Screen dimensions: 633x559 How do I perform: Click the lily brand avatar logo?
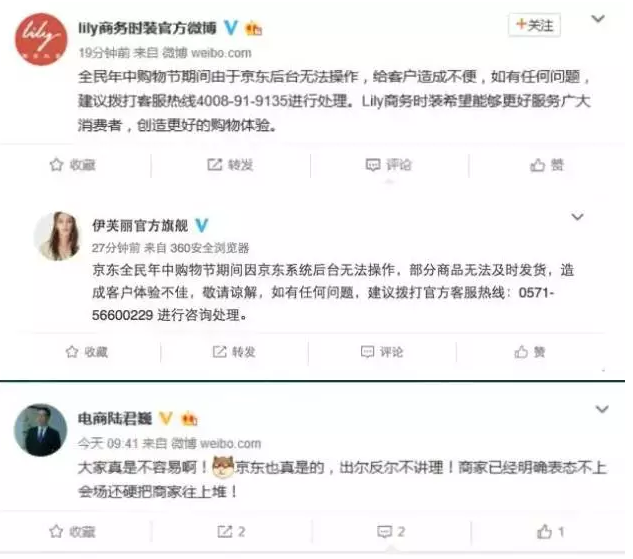[x=41, y=39]
